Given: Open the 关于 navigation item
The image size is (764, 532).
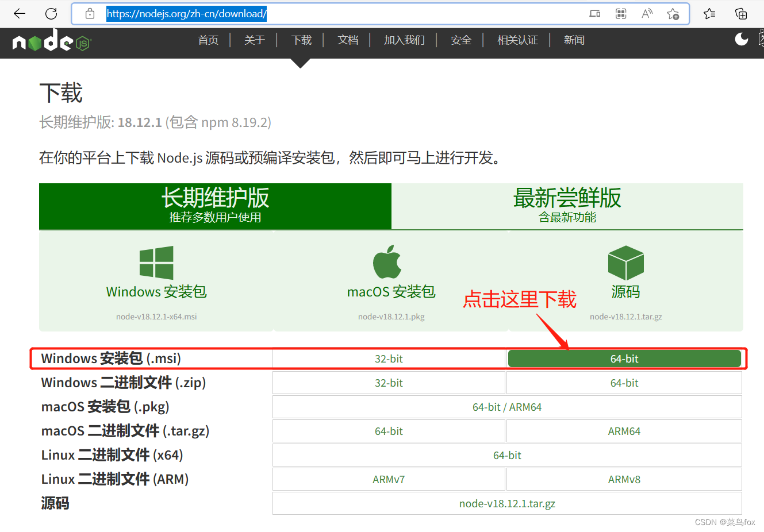Looking at the screenshot, I should [255, 40].
